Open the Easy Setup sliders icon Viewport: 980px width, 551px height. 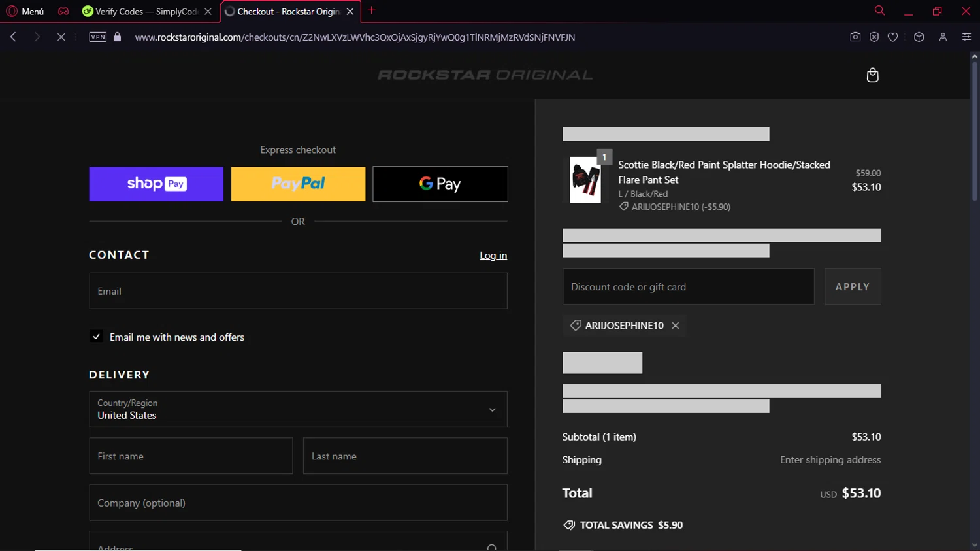(x=966, y=37)
